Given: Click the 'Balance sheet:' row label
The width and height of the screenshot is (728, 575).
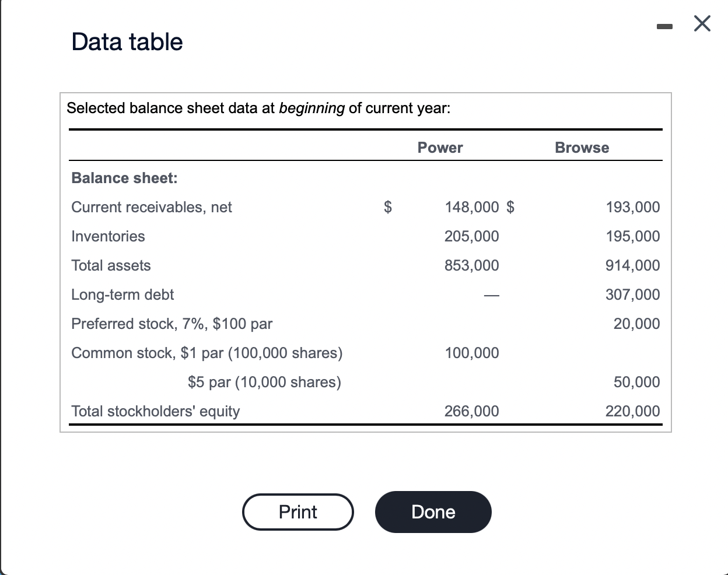Looking at the screenshot, I should tap(124, 178).
